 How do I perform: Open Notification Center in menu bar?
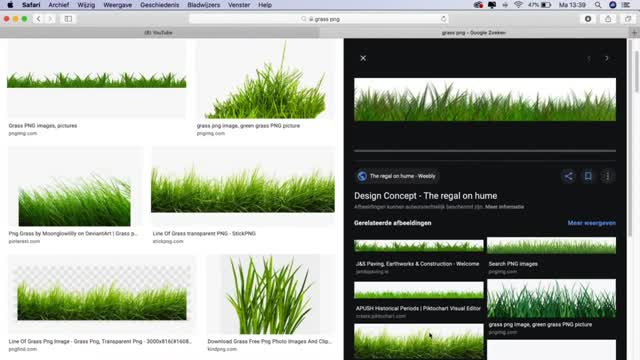[626, 5]
